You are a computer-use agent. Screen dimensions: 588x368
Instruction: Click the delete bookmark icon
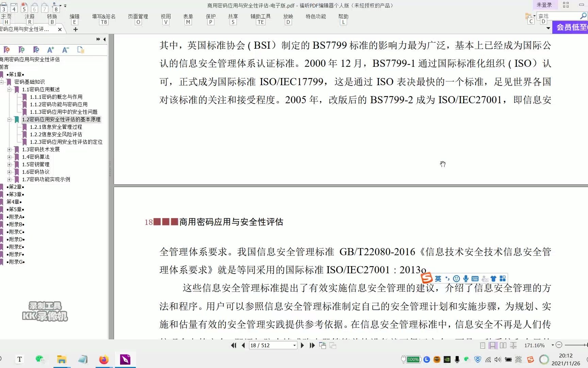coord(6,50)
